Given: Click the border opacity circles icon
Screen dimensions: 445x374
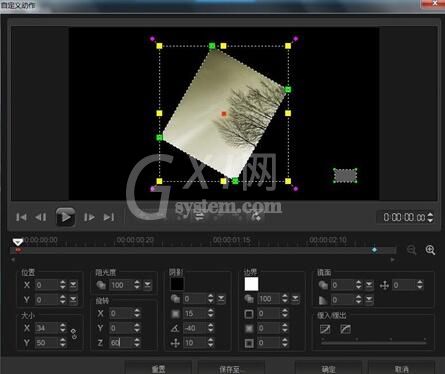Looking at the screenshot, I should pyautogui.click(x=249, y=299).
